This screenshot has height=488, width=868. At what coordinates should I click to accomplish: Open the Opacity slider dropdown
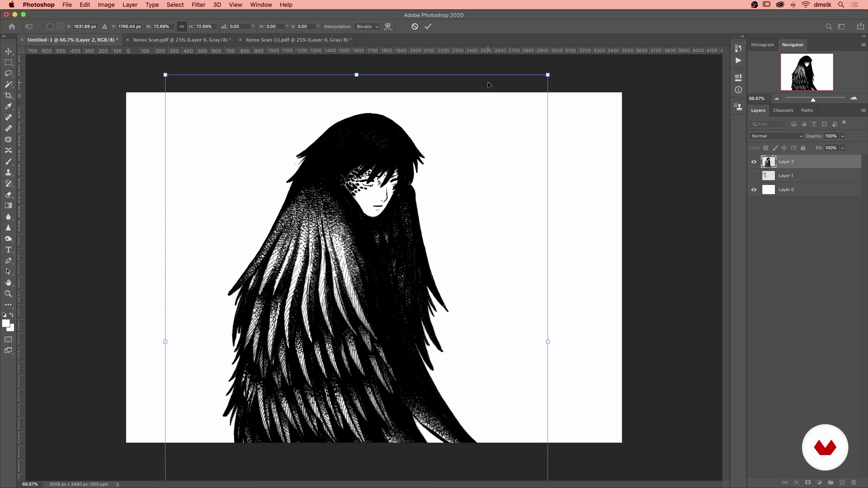pos(842,136)
